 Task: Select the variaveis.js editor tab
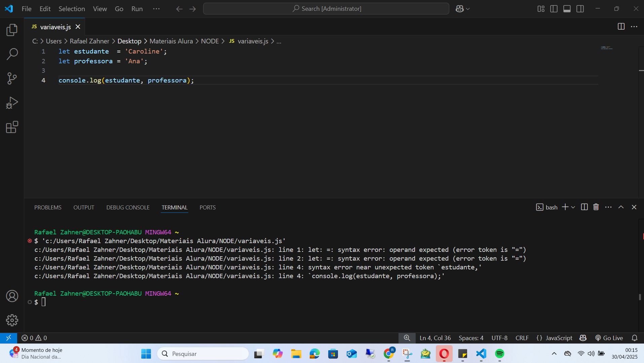click(55, 27)
